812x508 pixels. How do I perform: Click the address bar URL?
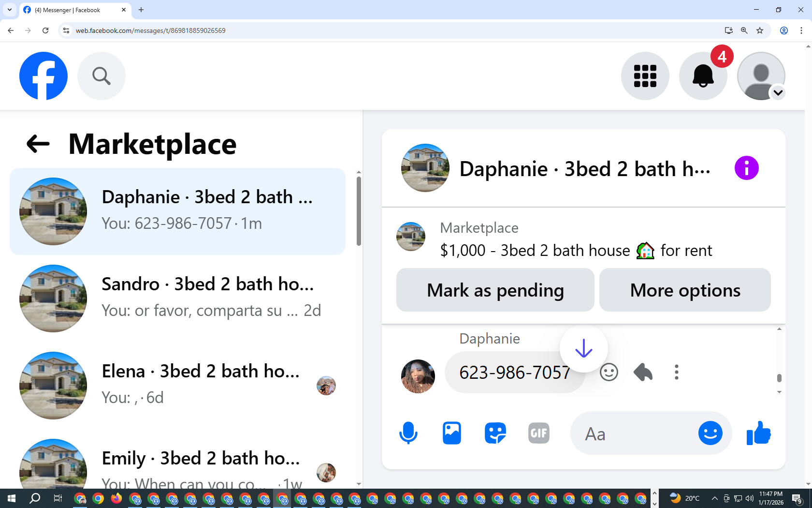pyautogui.click(x=150, y=30)
